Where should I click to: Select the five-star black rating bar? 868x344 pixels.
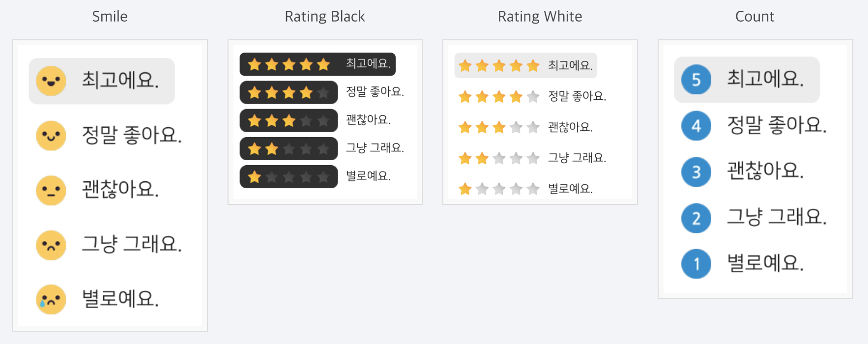(x=289, y=64)
